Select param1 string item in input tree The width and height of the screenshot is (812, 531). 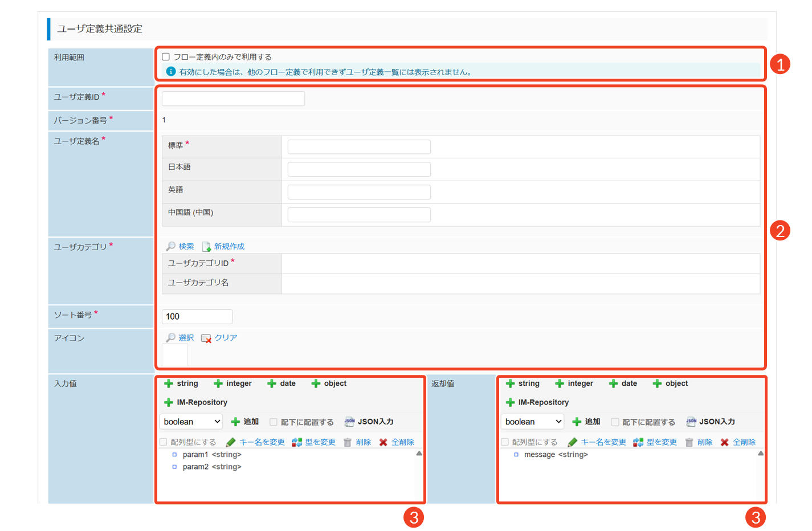click(211, 455)
